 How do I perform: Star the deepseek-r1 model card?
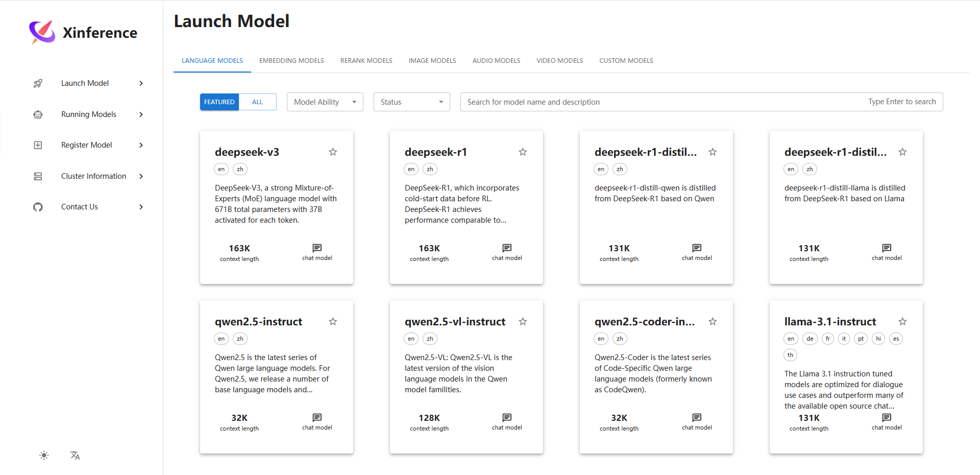coord(523,152)
